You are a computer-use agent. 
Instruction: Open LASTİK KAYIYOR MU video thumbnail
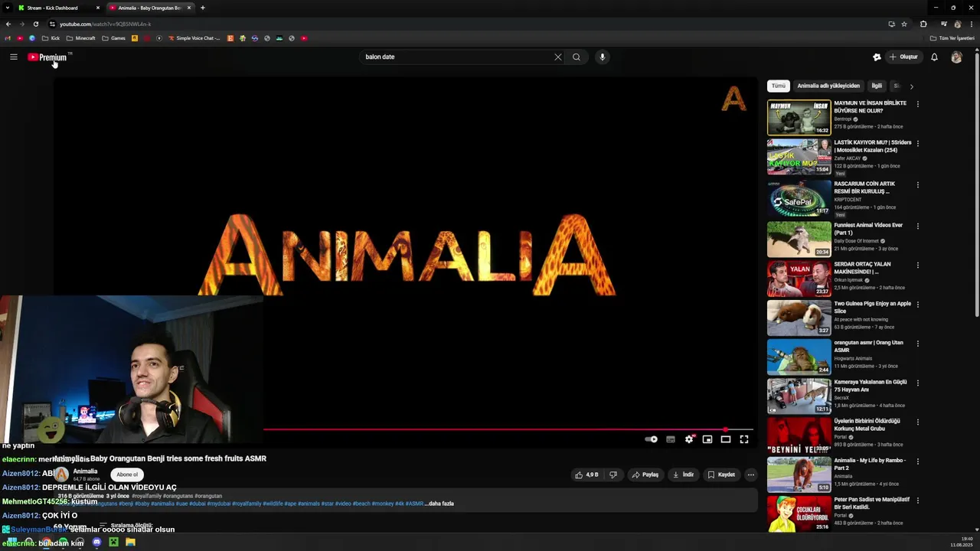[799, 157]
